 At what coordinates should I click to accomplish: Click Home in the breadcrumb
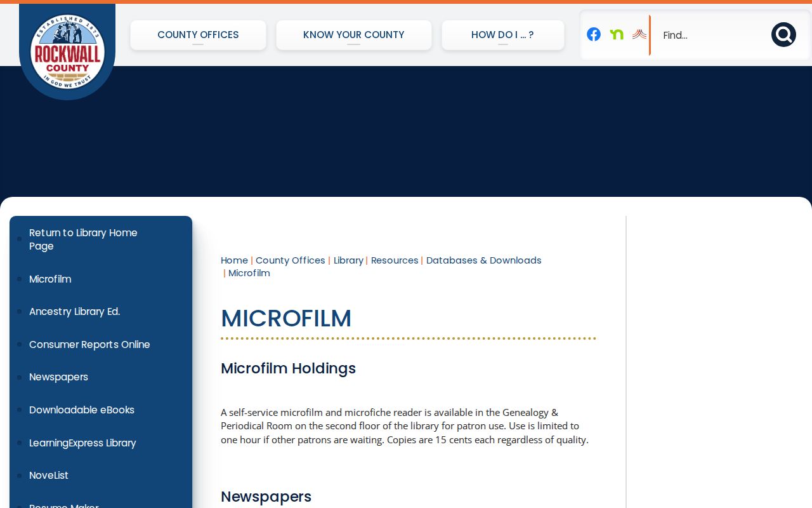coord(234,260)
